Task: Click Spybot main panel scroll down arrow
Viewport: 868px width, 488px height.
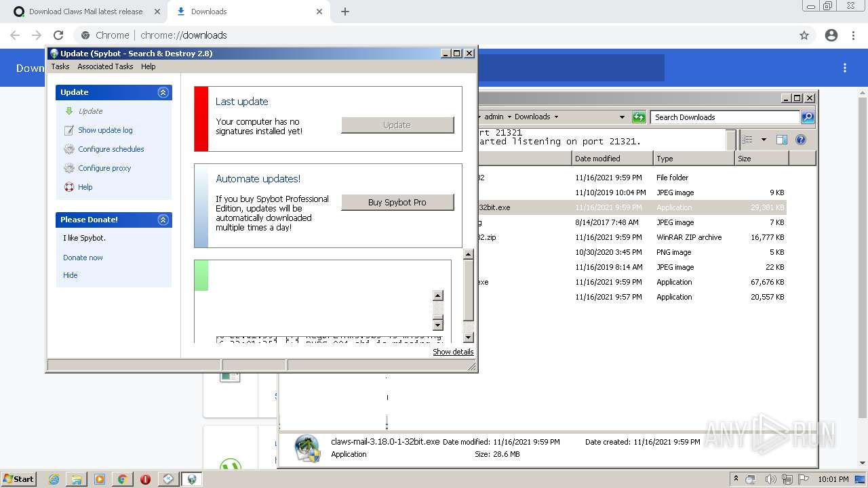Action: (x=468, y=337)
